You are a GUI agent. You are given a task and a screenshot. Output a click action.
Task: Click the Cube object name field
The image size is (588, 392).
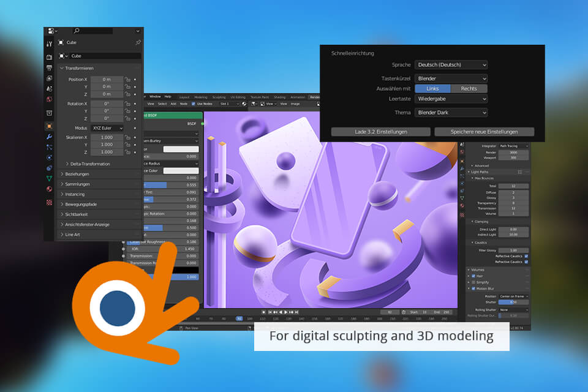click(105, 56)
